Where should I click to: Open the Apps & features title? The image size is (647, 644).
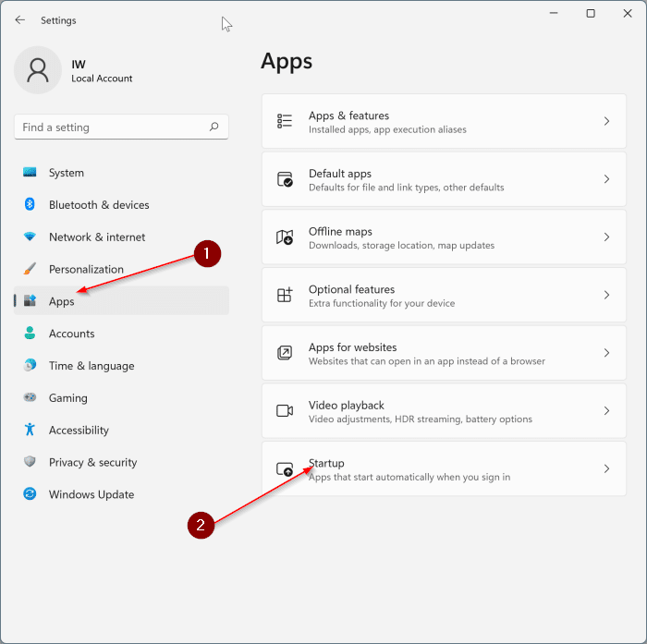(x=348, y=115)
